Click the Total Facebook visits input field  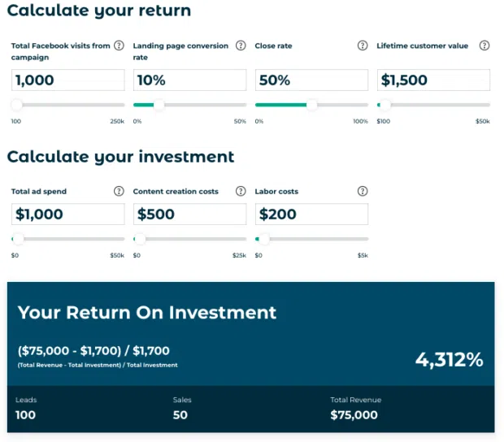coord(67,80)
